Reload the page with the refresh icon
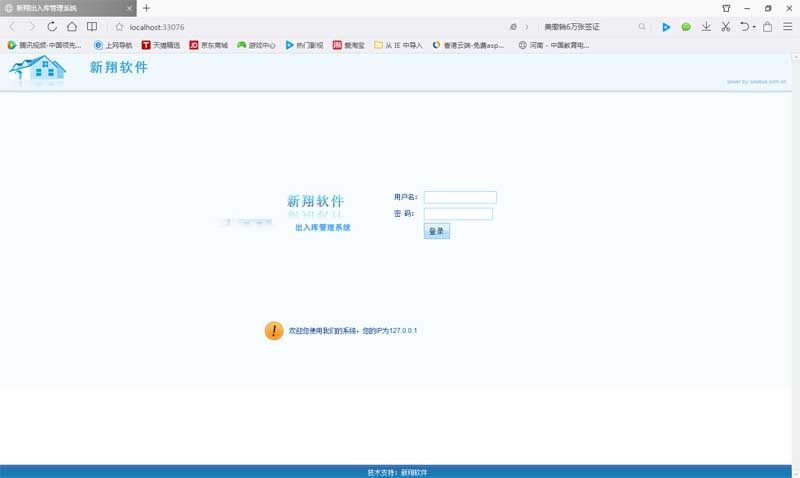 pyautogui.click(x=52, y=27)
